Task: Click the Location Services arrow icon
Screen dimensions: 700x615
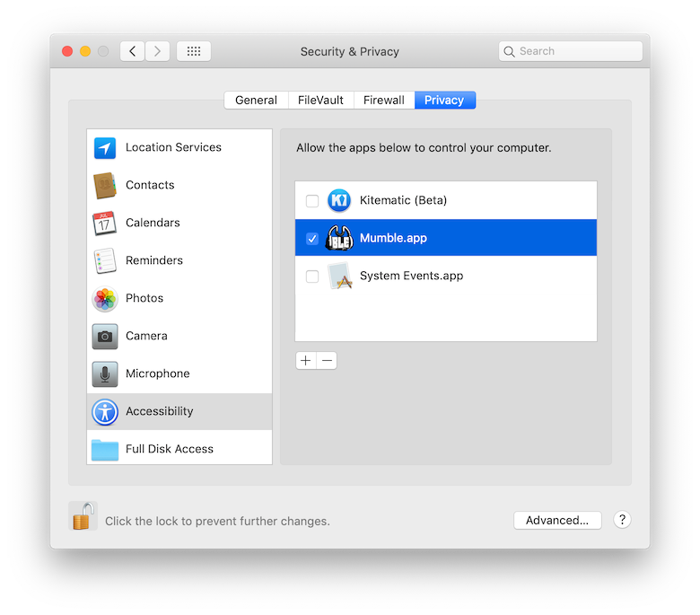Action: click(x=105, y=148)
